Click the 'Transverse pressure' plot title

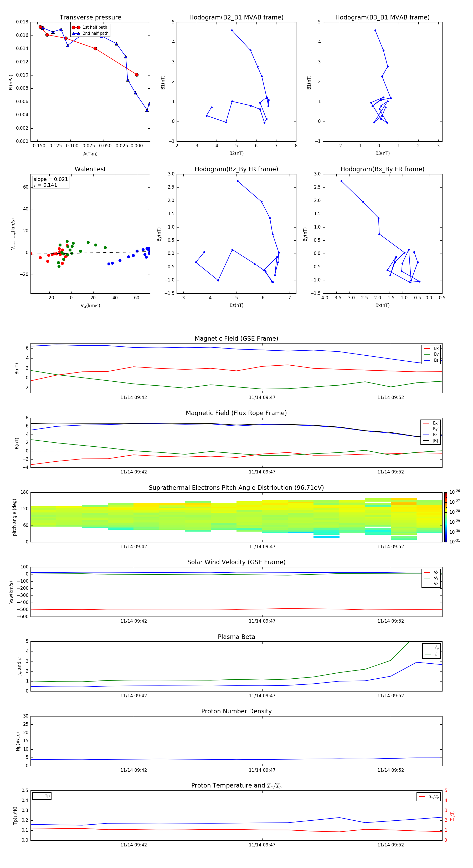point(90,17)
